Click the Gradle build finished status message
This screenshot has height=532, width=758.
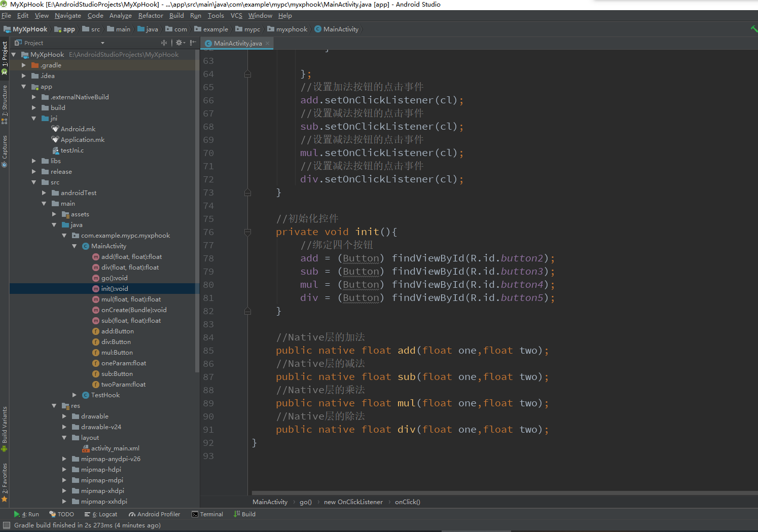click(87, 525)
